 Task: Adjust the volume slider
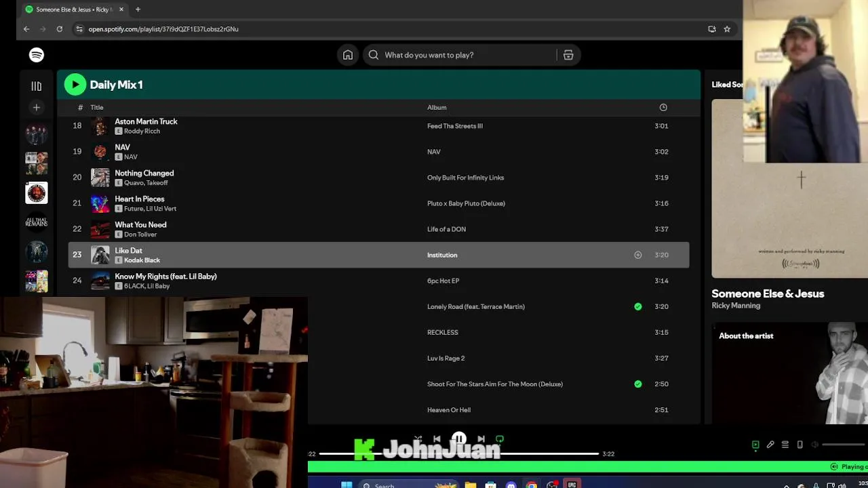pyautogui.click(x=843, y=445)
